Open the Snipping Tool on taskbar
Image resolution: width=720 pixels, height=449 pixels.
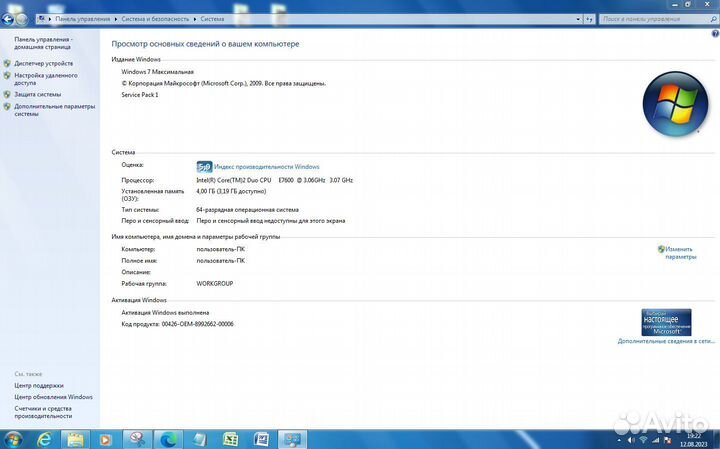(137, 440)
